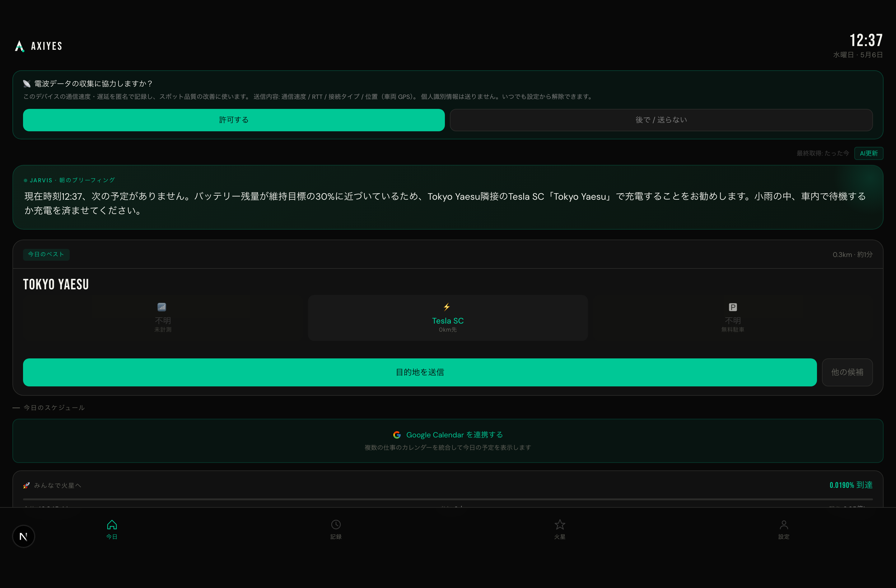Open the 今日 home tab
This screenshot has height=588, width=896.
click(x=112, y=529)
